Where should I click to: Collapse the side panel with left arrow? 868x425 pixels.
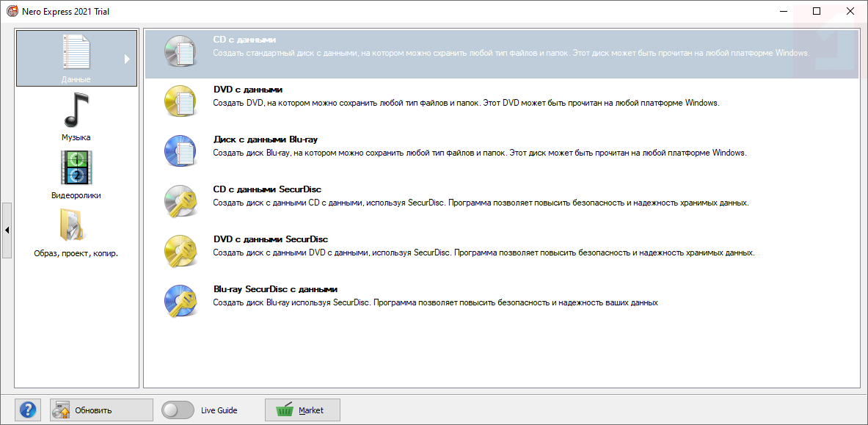coord(7,230)
